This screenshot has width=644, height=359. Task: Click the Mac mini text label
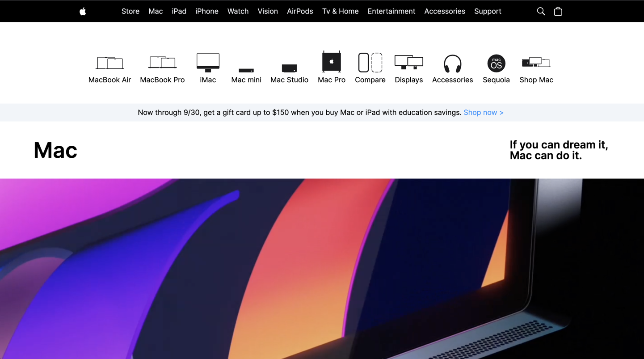246,80
